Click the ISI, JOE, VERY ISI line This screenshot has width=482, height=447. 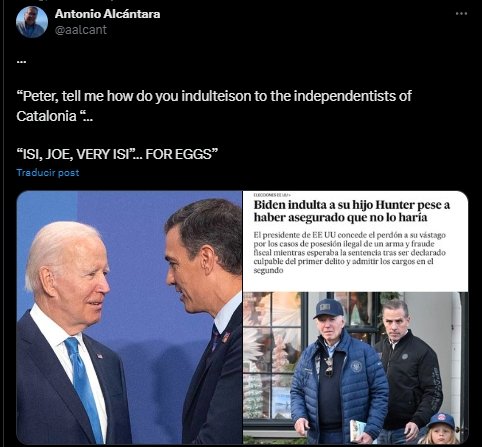pos(117,154)
